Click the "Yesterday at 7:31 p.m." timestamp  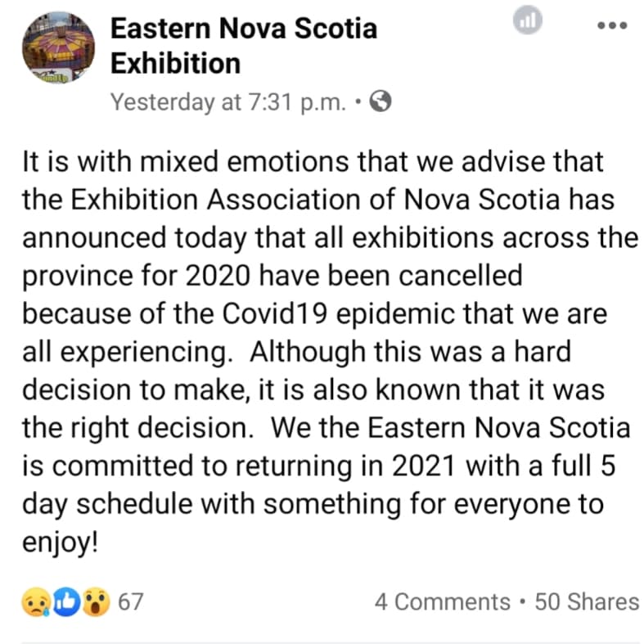(227, 101)
